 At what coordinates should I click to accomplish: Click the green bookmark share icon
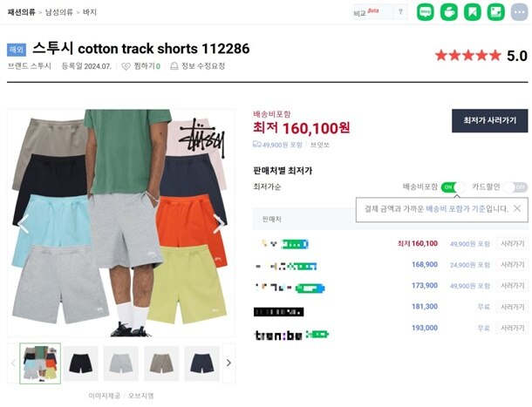(x=473, y=12)
